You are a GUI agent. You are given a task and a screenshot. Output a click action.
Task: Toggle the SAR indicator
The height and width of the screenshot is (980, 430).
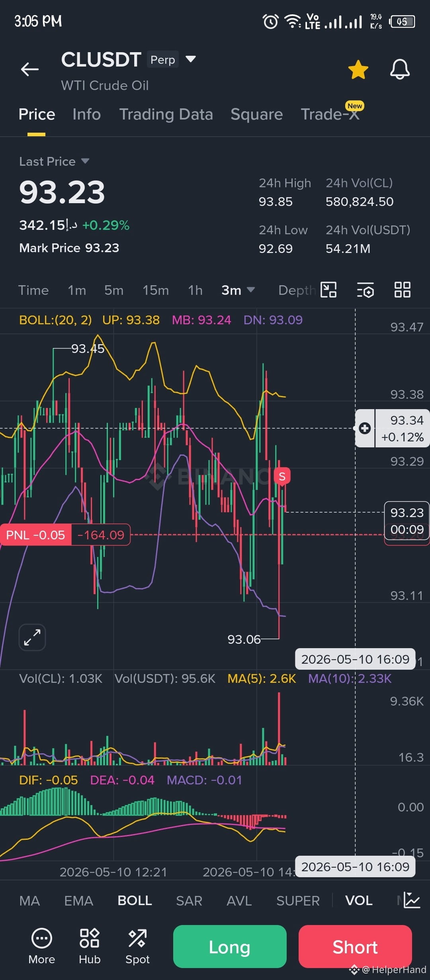[189, 901]
